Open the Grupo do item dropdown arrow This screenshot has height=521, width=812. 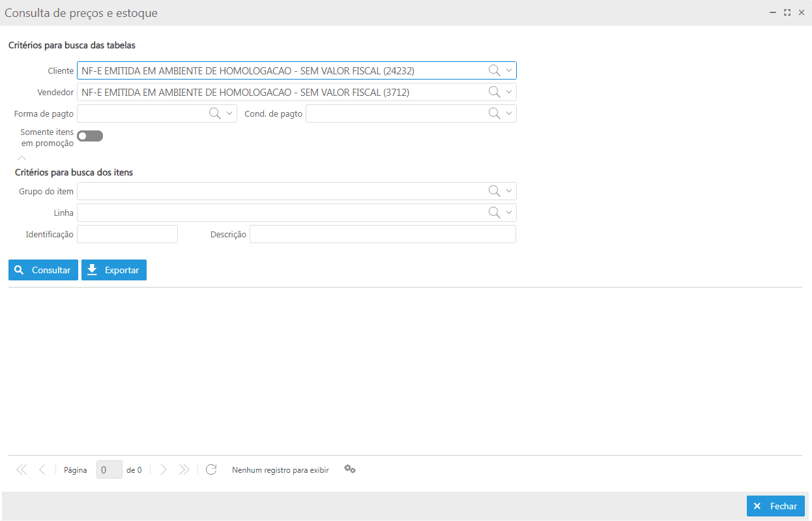click(x=508, y=190)
